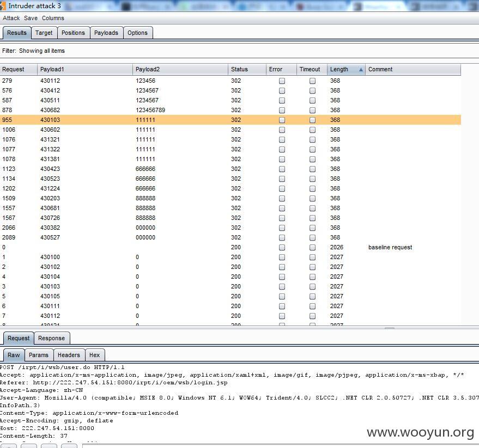Sort by the Status column header
Viewport: 479px width, 448px height.
[x=247, y=69]
